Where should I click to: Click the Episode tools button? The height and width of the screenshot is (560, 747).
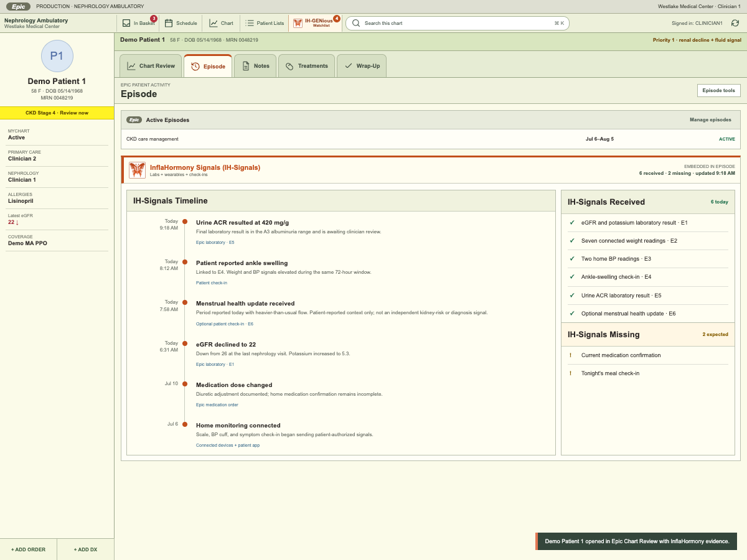718,90
